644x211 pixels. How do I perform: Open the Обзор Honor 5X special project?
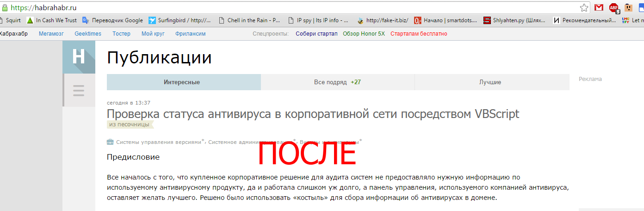[364, 34]
